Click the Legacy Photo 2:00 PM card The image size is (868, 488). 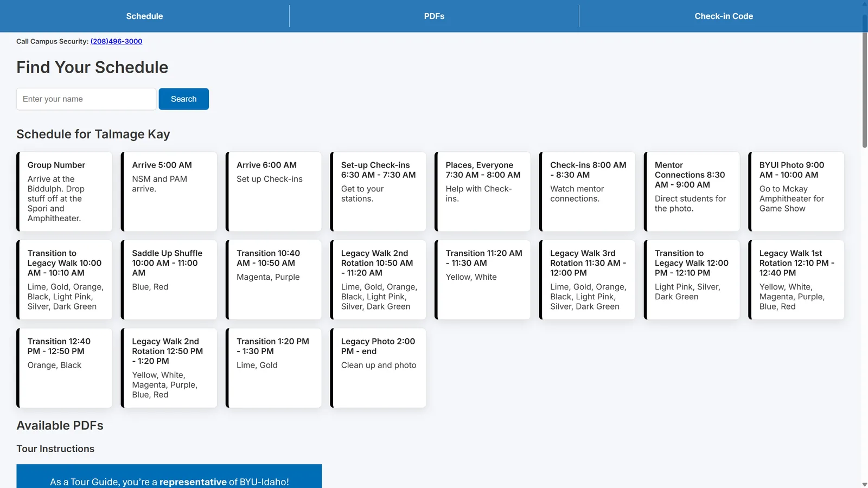pyautogui.click(x=378, y=368)
